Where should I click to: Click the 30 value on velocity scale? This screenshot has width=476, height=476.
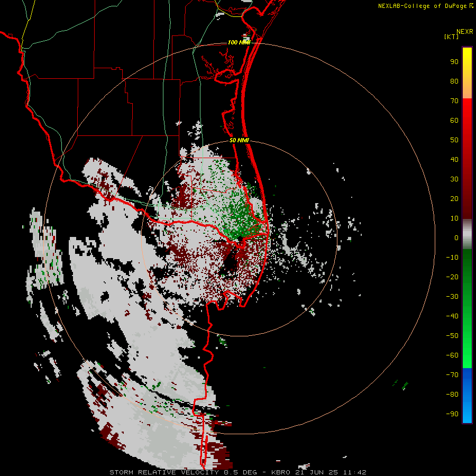coord(454,179)
